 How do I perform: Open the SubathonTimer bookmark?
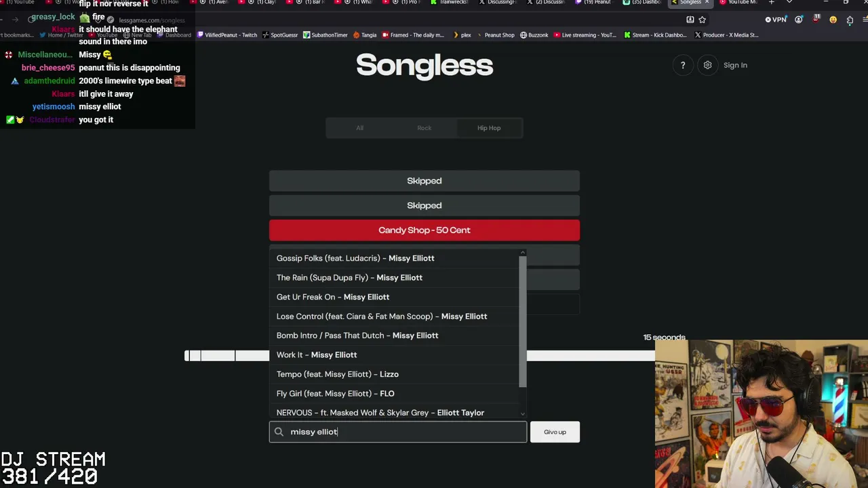(x=325, y=35)
